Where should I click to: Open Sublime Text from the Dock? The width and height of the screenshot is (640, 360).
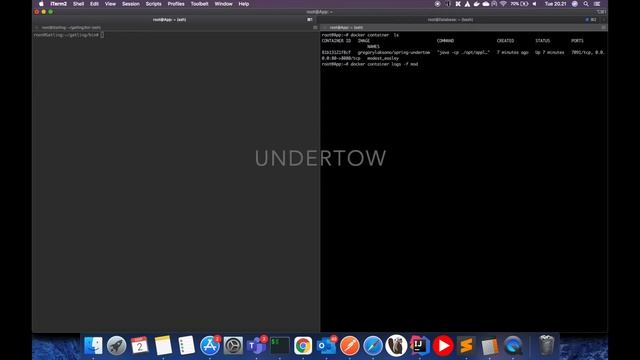[x=466, y=346]
